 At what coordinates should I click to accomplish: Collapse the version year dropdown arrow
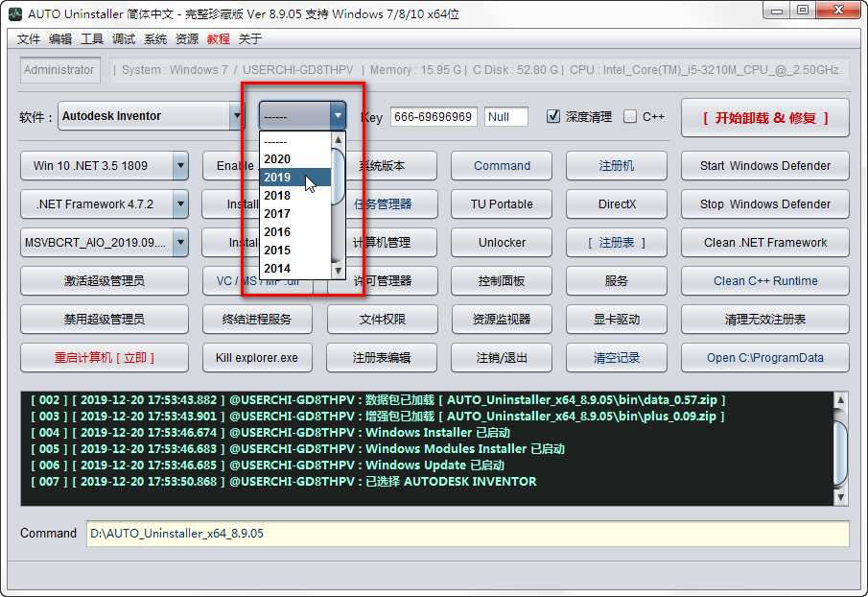337,116
